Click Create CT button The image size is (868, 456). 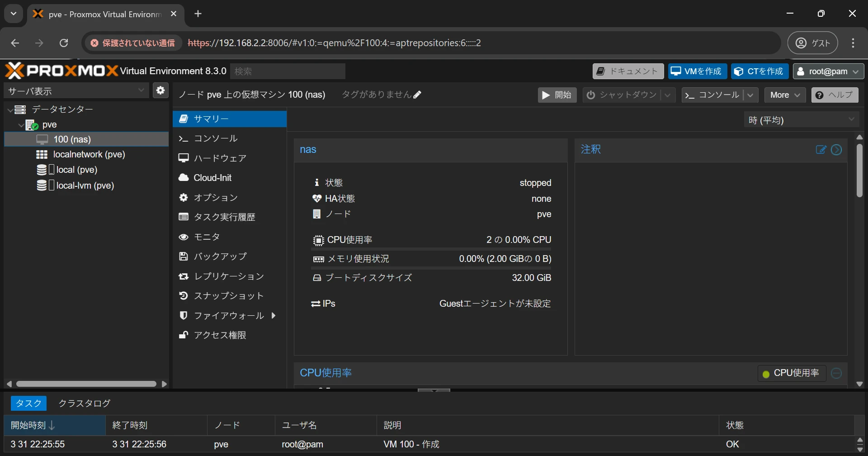pyautogui.click(x=760, y=71)
